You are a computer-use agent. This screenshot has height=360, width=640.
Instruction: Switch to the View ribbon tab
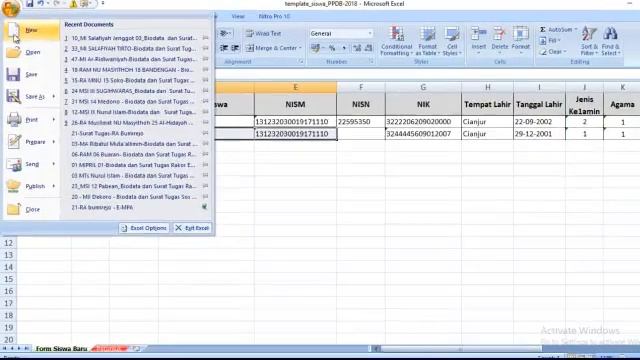click(238, 16)
